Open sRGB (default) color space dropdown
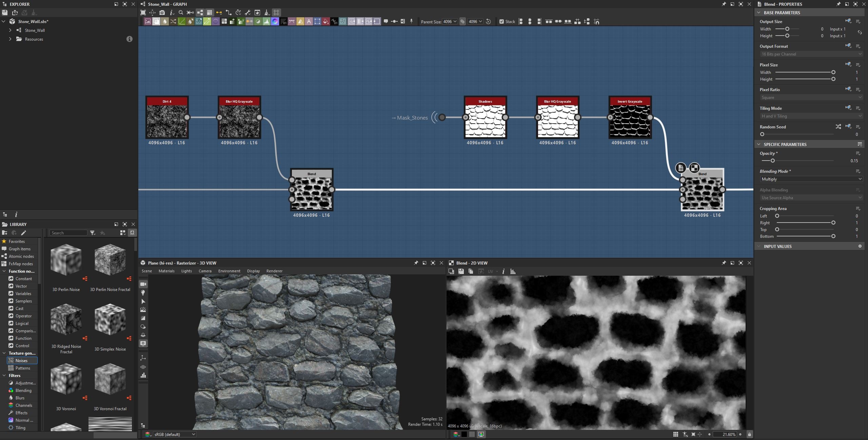The width and height of the screenshot is (868, 440). [175, 434]
